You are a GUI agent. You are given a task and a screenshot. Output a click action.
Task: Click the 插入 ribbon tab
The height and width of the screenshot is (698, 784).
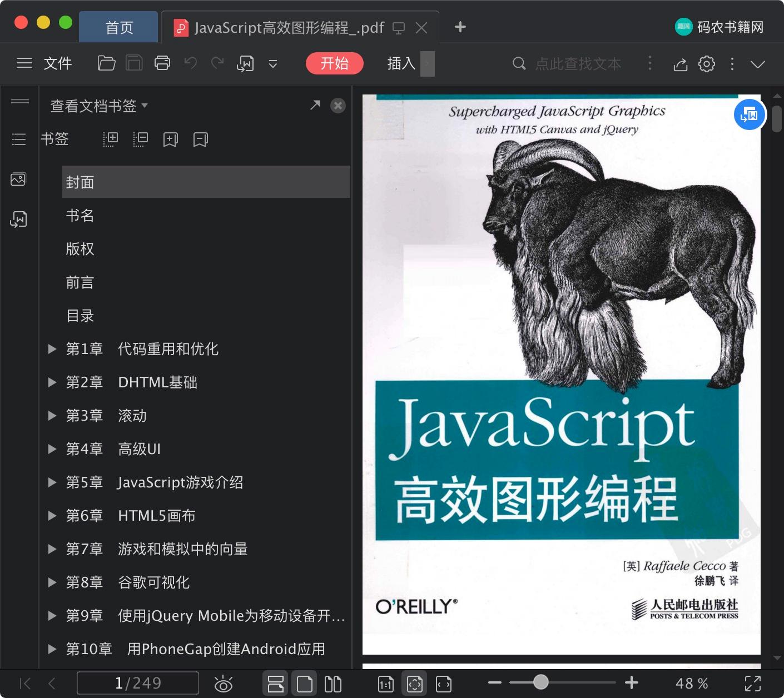tap(401, 63)
